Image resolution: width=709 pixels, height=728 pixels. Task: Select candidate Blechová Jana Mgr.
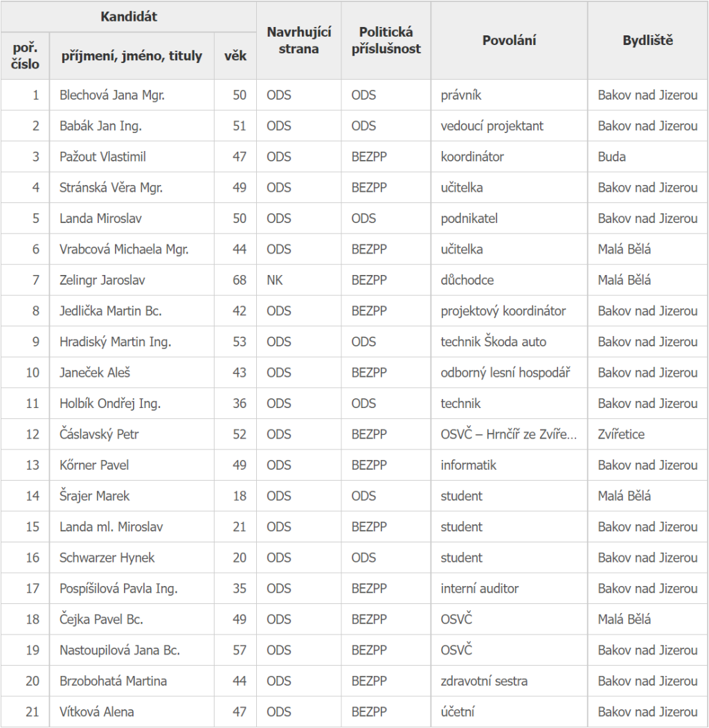pos(112,95)
